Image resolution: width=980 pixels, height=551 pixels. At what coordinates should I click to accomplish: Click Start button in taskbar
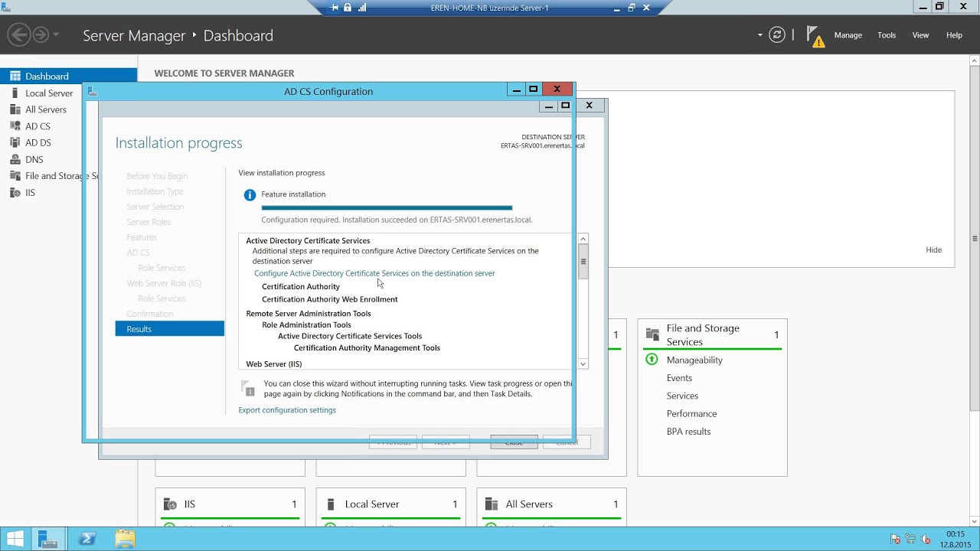15,539
